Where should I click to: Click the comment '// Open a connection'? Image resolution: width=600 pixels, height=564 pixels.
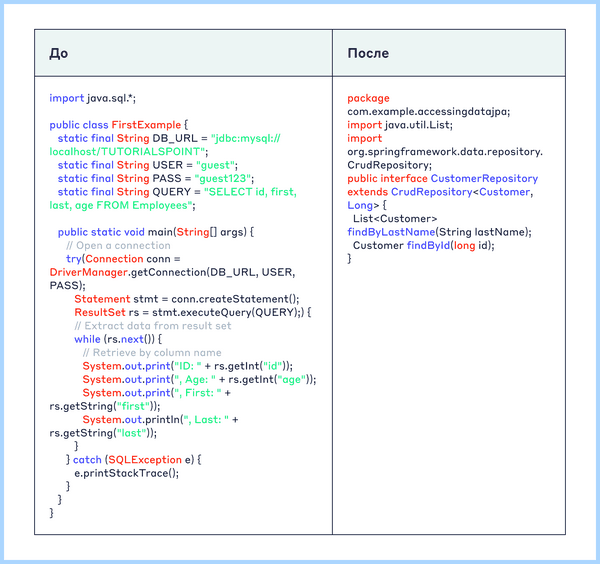pyautogui.click(x=118, y=246)
